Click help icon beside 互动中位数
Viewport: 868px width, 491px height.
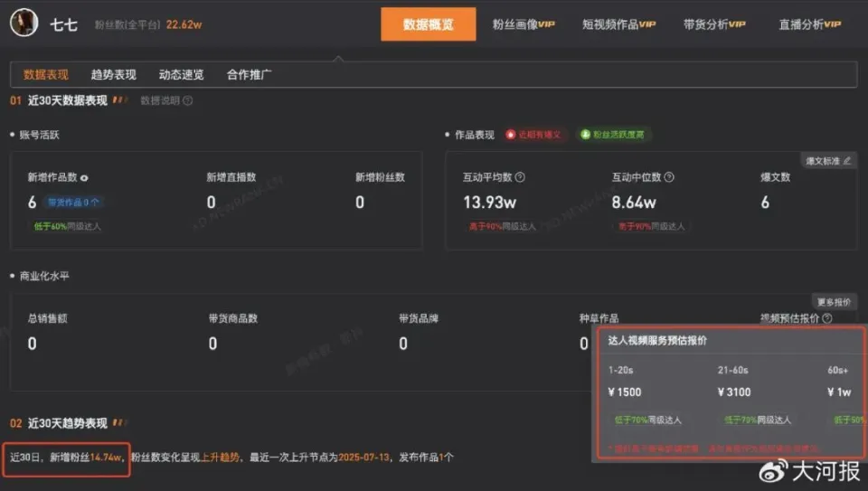click(x=669, y=178)
